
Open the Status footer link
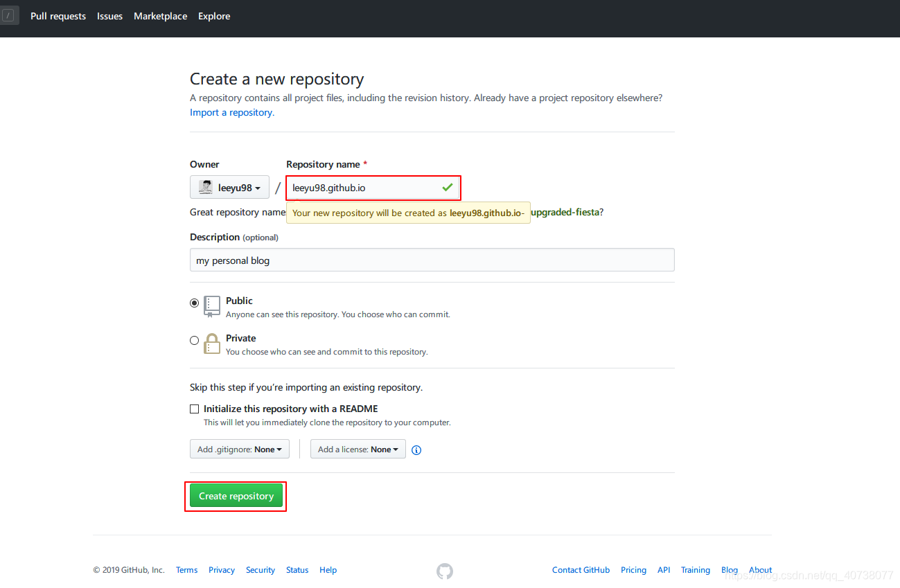tap(297, 570)
